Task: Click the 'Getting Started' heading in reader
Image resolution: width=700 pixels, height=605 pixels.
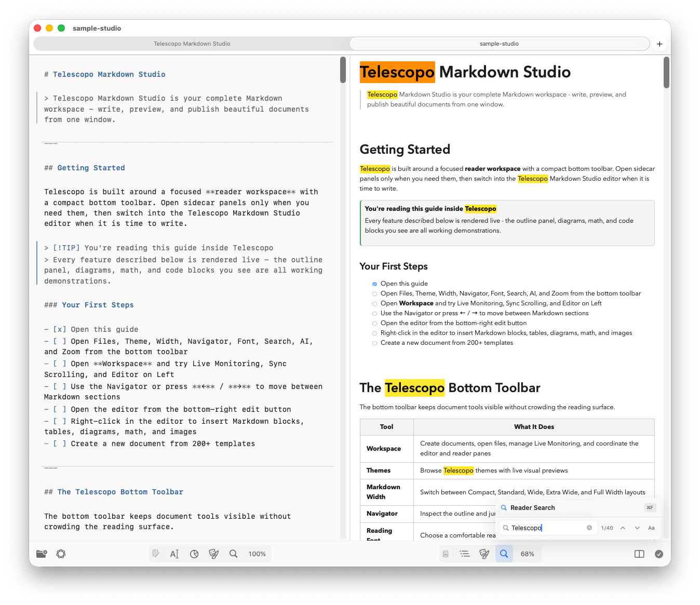Action: [x=405, y=150]
